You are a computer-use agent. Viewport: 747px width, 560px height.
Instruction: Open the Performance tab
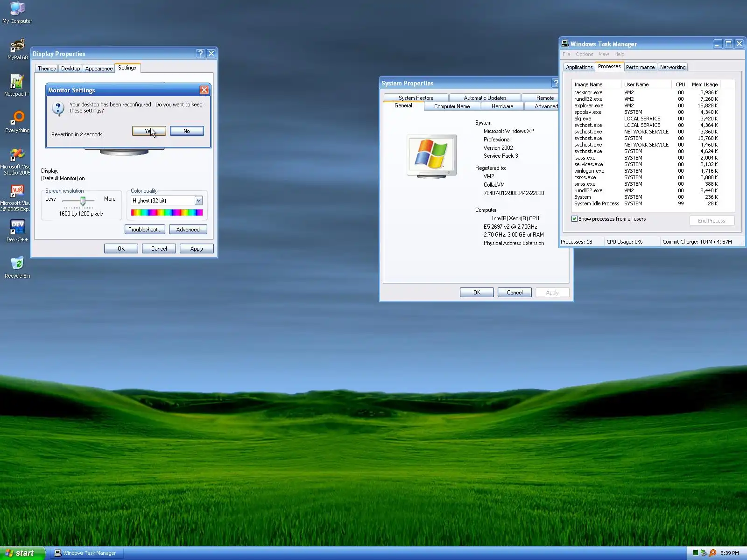[x=640, y=67]
